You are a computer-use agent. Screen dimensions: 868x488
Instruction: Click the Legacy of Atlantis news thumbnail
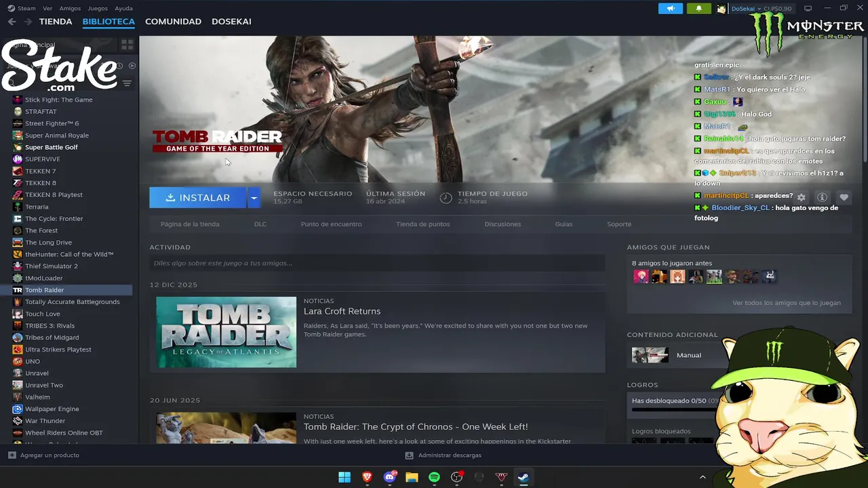(x=226, y=332)
